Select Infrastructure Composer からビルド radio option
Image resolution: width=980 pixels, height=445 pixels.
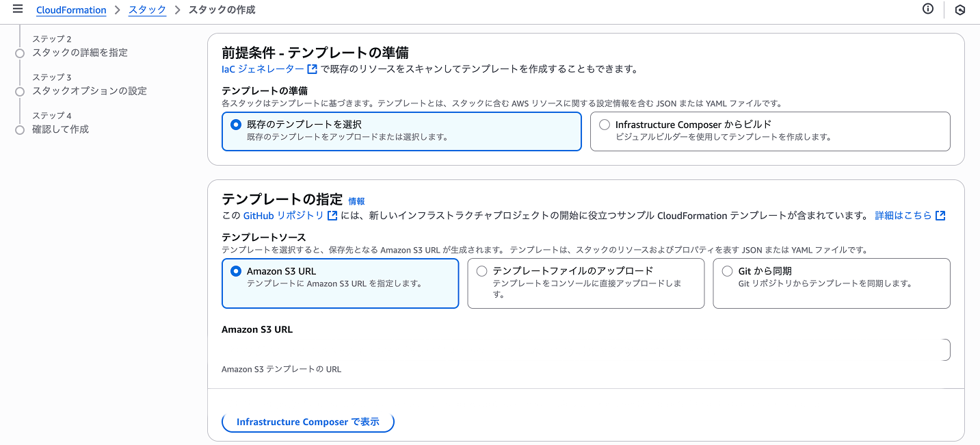click(x=770, y=131)
